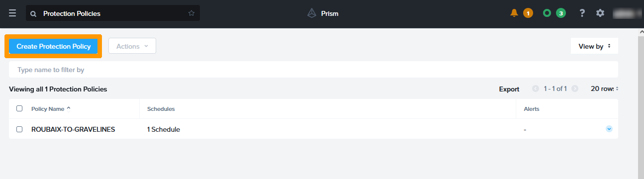Viewport: 644px width, 179px height.
Task: Click the vertical page scrollbar
Action: 641,103
